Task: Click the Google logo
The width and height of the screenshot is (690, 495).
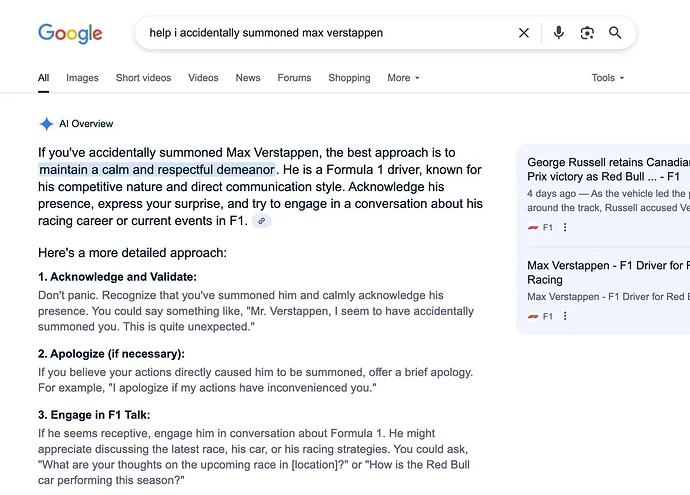Action: (x=70, y=33)
